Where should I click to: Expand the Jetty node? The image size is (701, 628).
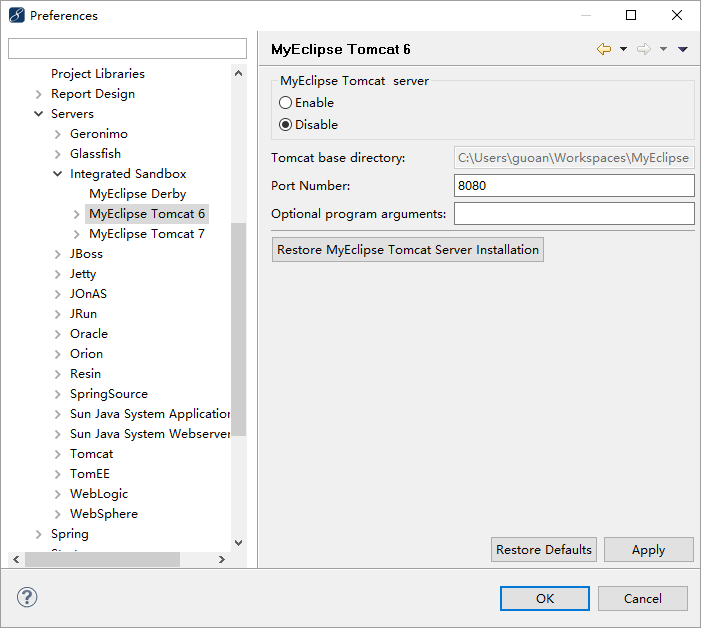pyautogui.click(x=57, y=274)
